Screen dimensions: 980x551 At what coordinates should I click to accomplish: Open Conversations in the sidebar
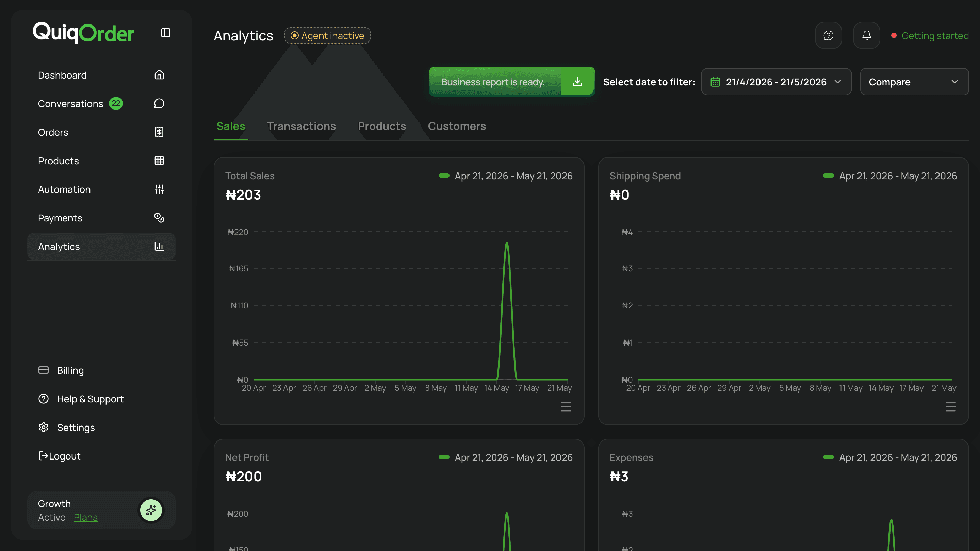click(x=101, y=103)
